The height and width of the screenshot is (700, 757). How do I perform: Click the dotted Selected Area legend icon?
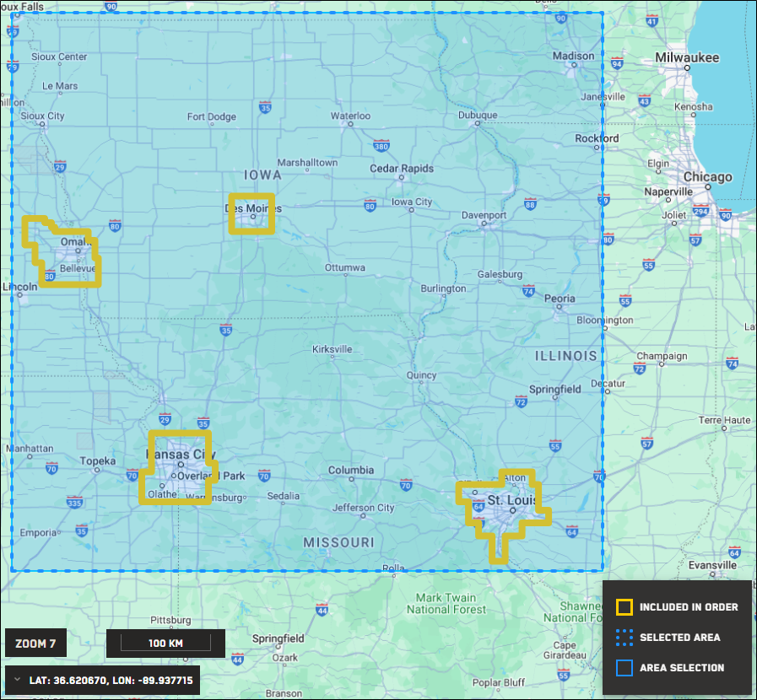625,638
